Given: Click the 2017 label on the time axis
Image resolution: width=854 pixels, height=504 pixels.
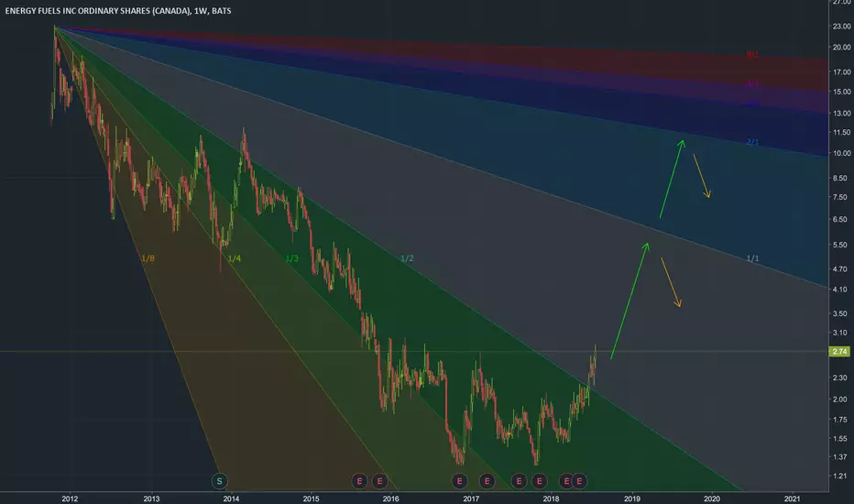Looking at the screenshot, I should [x=471, y=499].
